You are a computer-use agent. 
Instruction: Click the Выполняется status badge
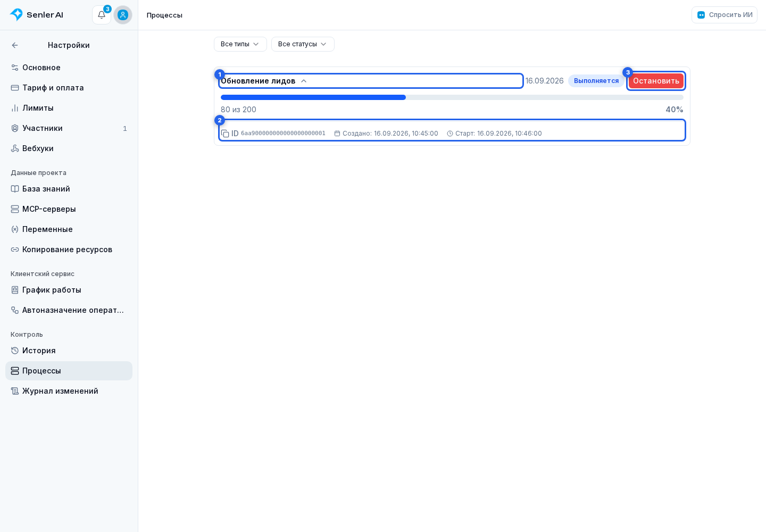point(596,81)
